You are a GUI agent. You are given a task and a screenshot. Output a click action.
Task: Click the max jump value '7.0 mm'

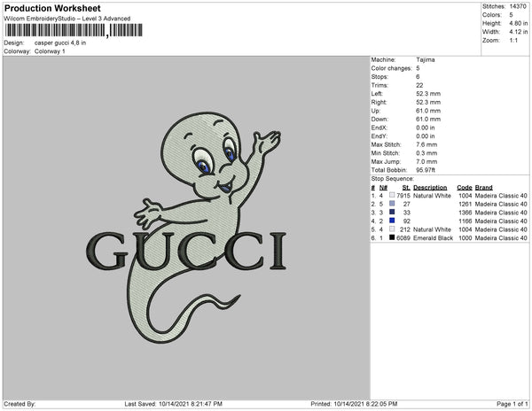[x=426, y=161]
